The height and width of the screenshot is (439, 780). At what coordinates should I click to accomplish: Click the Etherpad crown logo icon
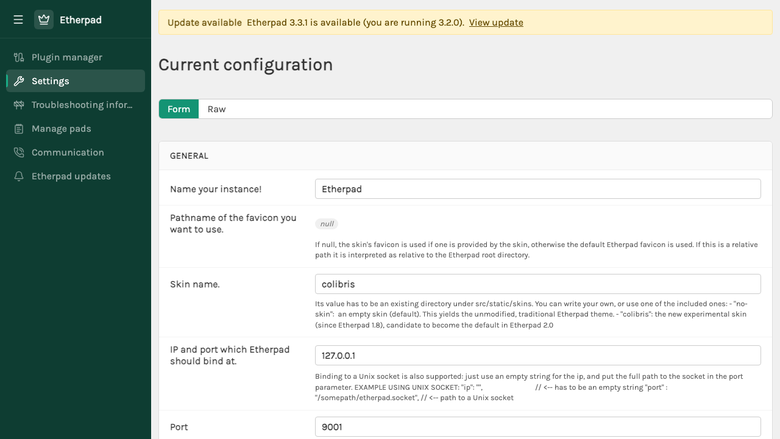coord(44,20)
